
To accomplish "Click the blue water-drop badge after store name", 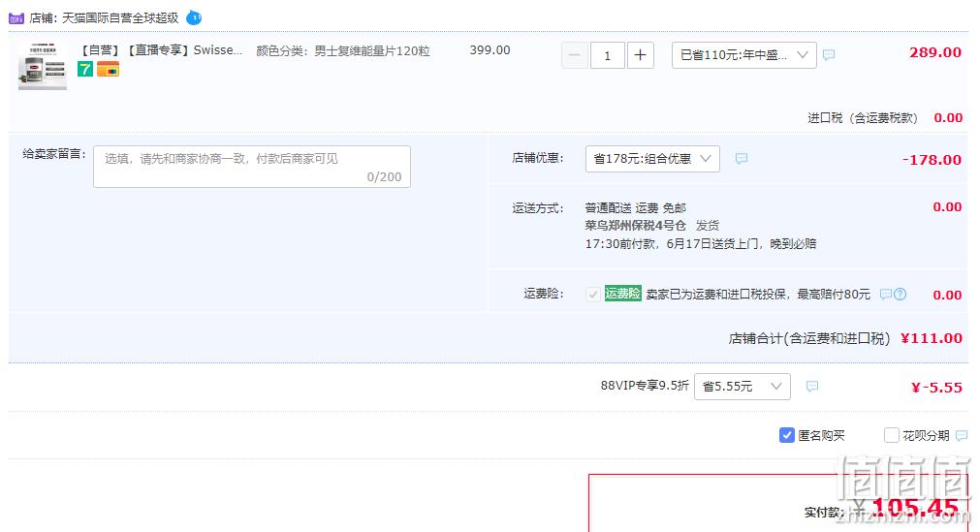I will coord(194,17).
